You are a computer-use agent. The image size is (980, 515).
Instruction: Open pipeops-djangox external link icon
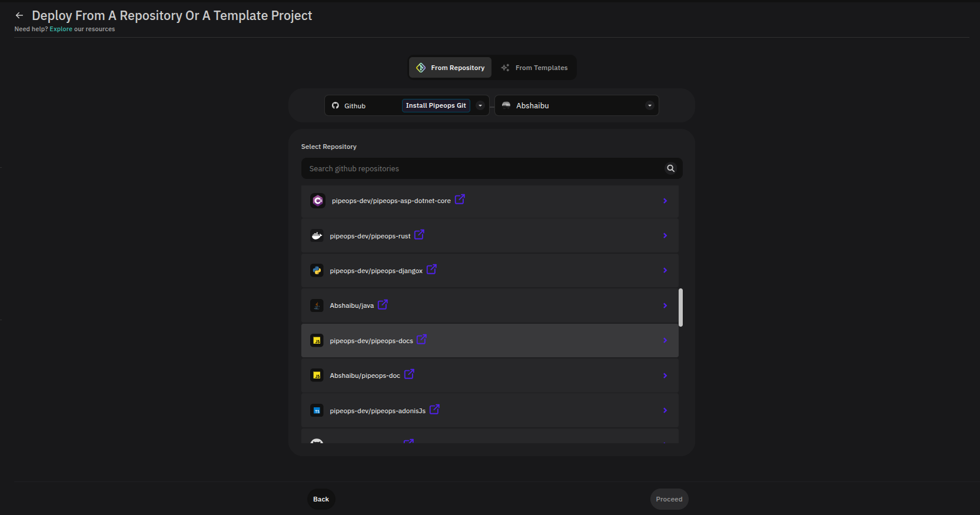(x=431, y=269)
